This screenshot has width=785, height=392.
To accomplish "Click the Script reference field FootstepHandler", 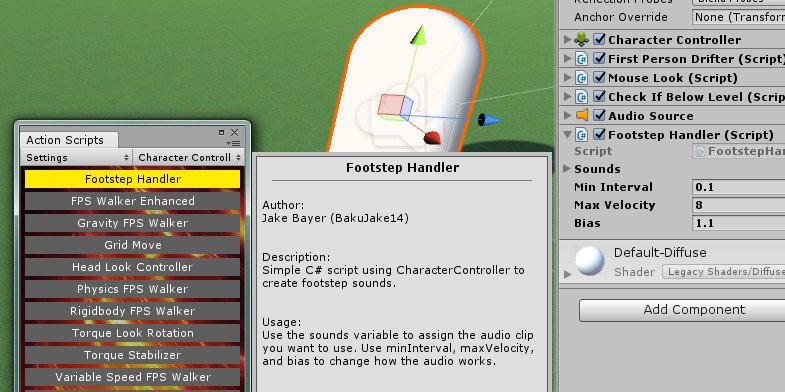I will 739,151.
